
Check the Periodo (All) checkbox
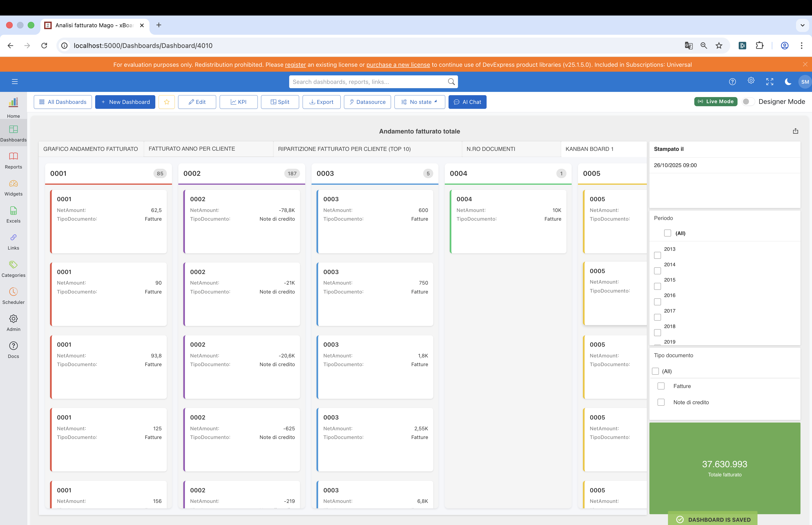point(668,233)
